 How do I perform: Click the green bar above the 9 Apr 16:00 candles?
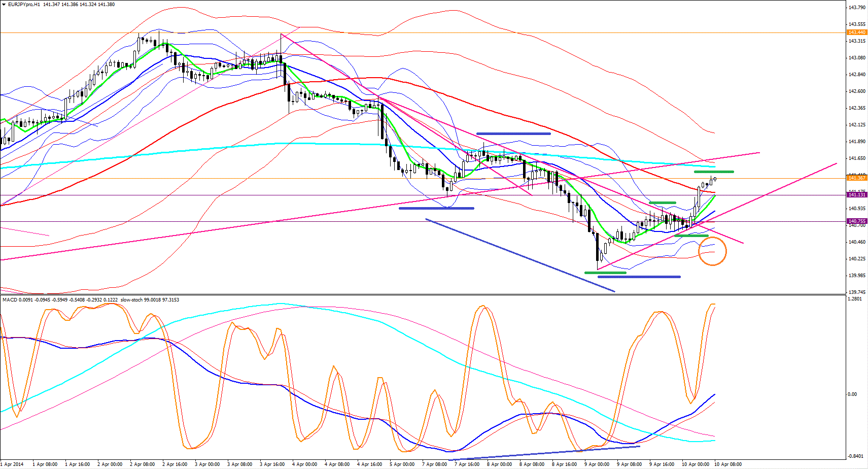[662, 203]
